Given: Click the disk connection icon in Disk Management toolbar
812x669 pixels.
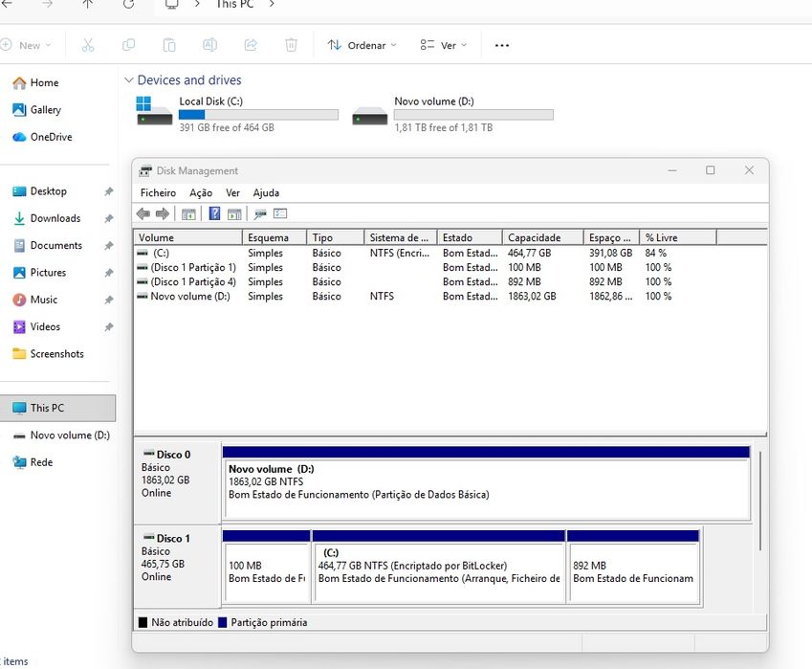Looking at the screenshot, I should [x=260, y=213].
